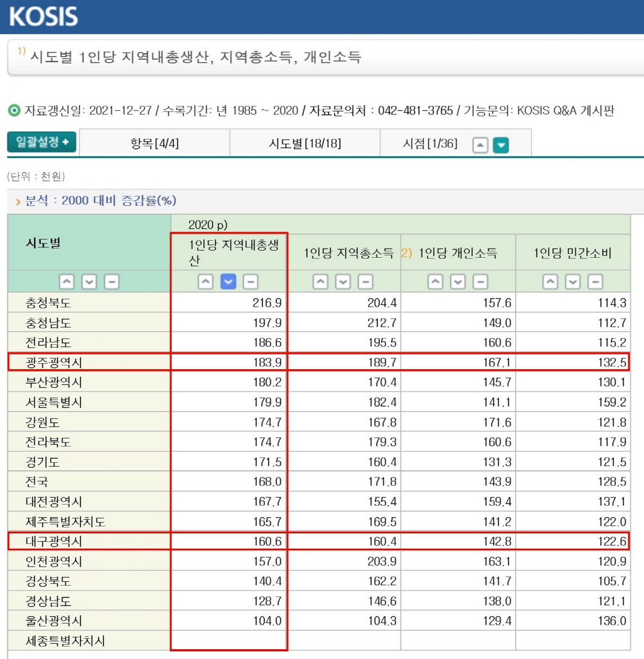This screenshot has width=644, height=659.
Task: Sort 시도별 column descending arrow
Action: (x=89, y=282)
